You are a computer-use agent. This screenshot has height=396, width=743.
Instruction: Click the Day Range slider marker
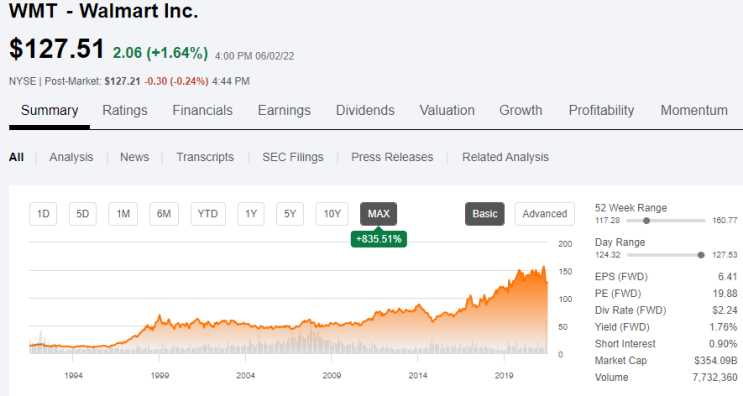coord(701,255)
